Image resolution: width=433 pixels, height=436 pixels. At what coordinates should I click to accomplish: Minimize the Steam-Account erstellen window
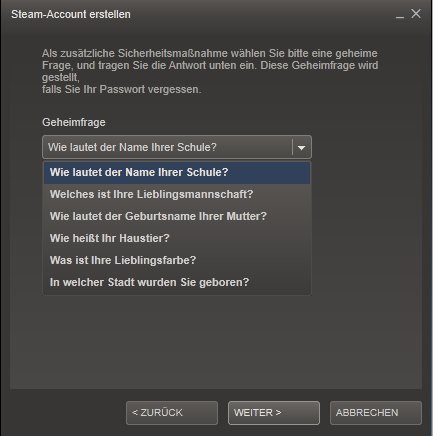point(400,15)
